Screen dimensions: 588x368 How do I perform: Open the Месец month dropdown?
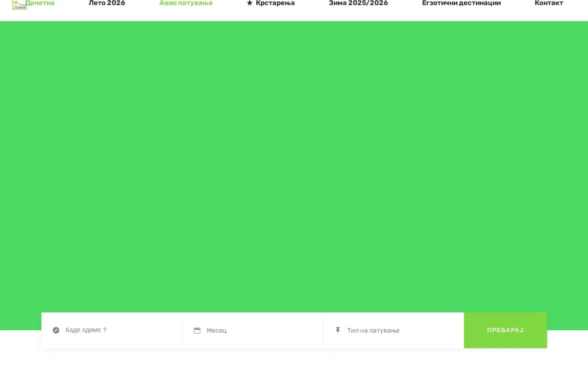(x=252, y=330)
